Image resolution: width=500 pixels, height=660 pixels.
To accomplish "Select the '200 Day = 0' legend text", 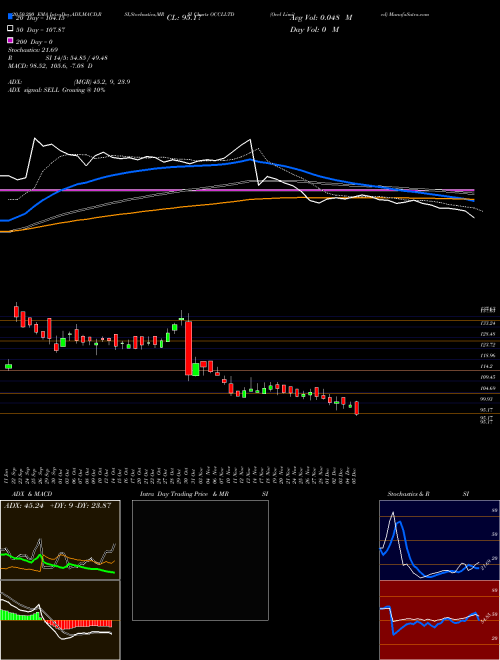I will tap(34, 42).
